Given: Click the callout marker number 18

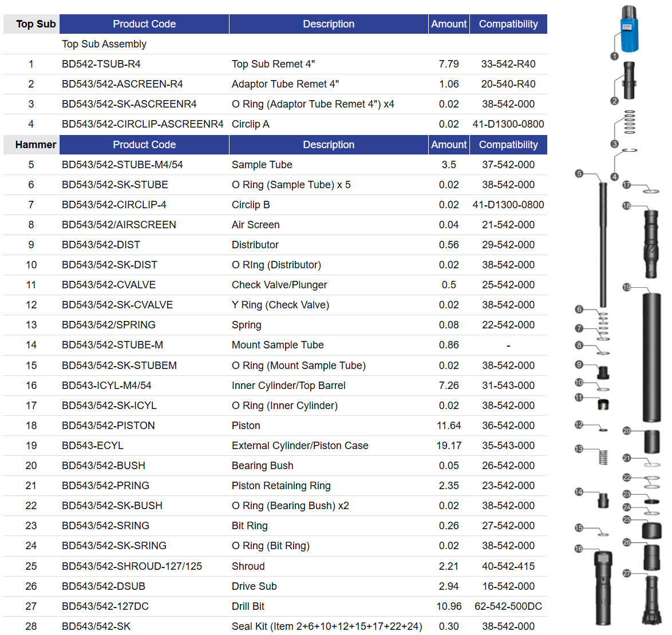Looking at the screenshot, I should pos(627,205).
